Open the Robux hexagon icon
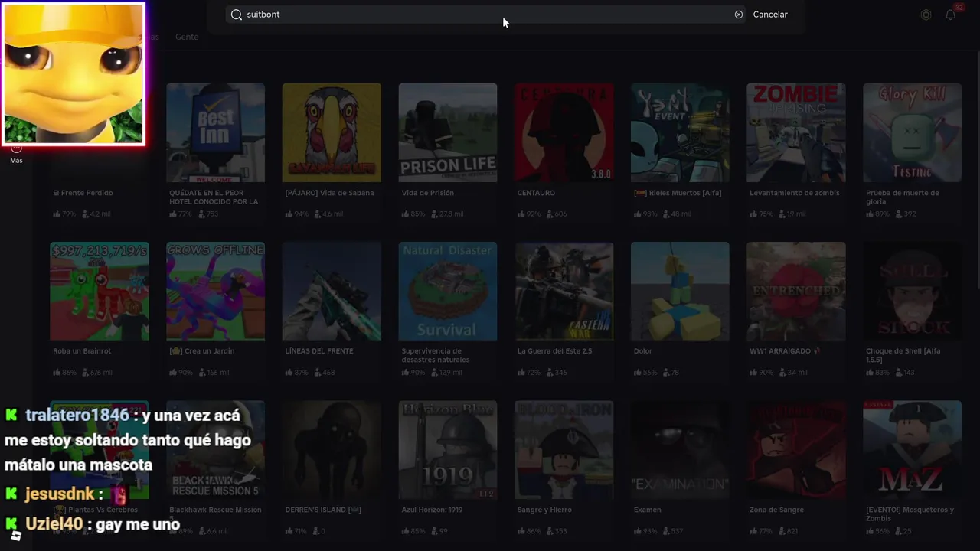 point(926,15)
